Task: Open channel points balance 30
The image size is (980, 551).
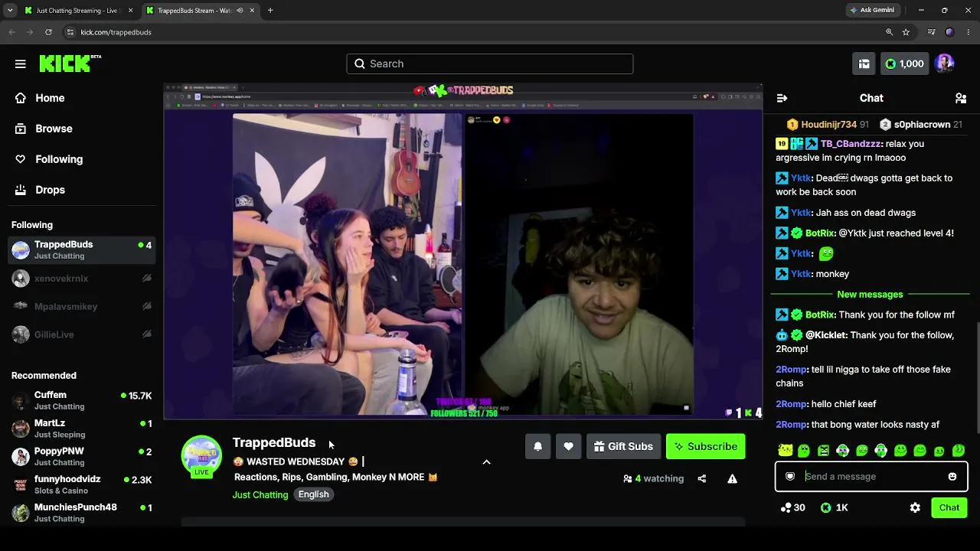Action: pyautogui.click(x=792, y=507)
